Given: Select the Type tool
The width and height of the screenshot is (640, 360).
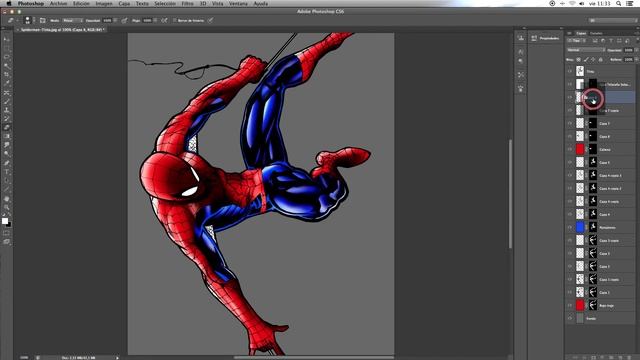Looking at the screenshot, I should [7, 172].
